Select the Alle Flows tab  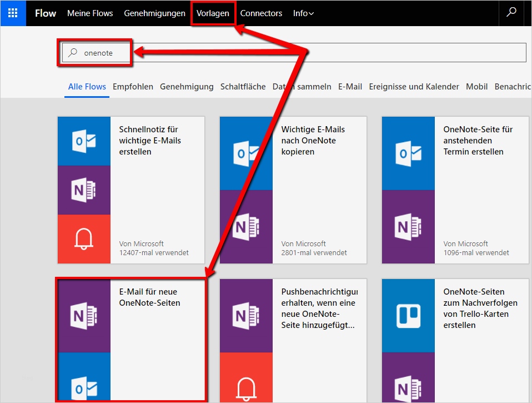point(87,87)
